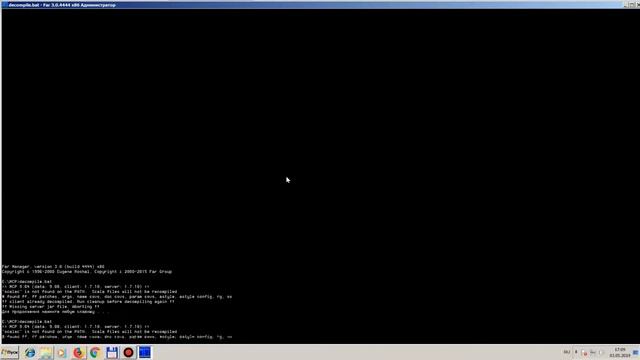Launch Google Chrome from the taskbar
The image size is (640, 360).
tap(95, 353)
